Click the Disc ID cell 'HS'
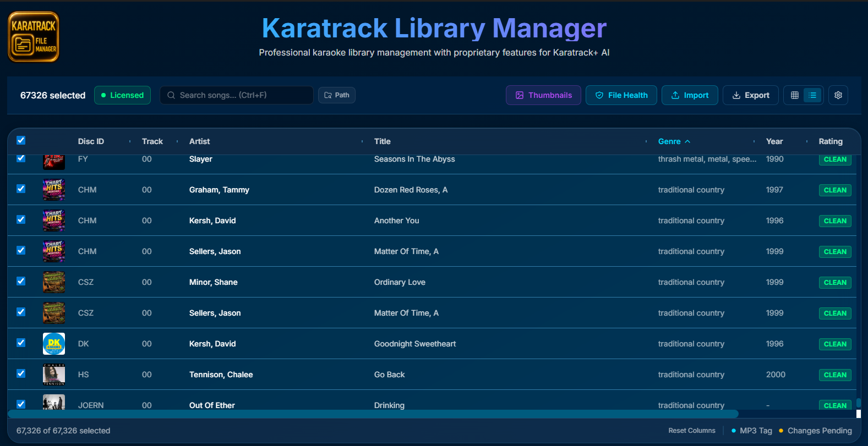This screenshot has width=868, height=446. pos(84,375)
